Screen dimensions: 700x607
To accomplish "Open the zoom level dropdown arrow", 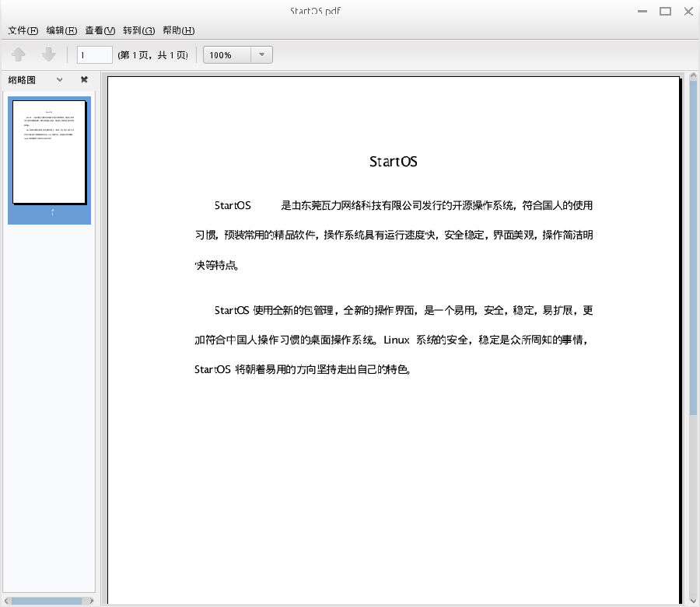I will click(x=262, y=54).
